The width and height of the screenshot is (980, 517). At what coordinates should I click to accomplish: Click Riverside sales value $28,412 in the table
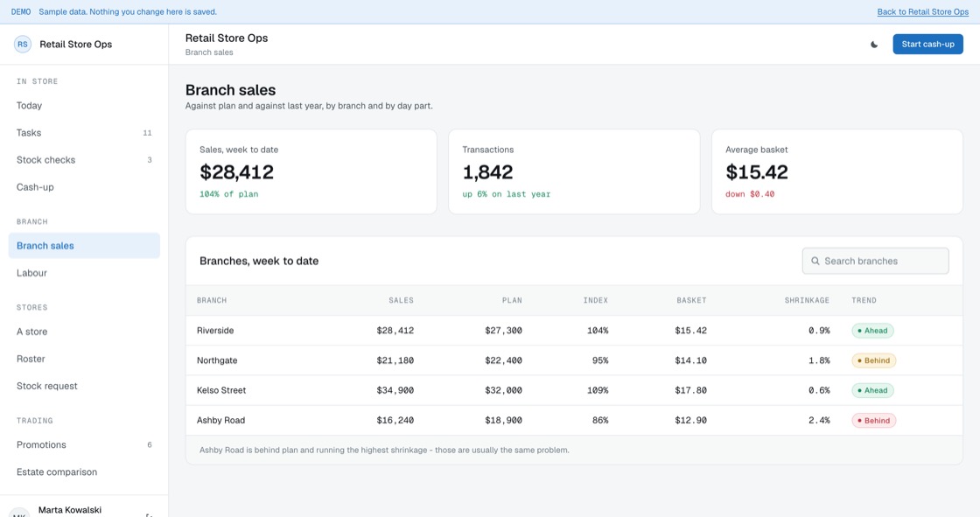395,331
